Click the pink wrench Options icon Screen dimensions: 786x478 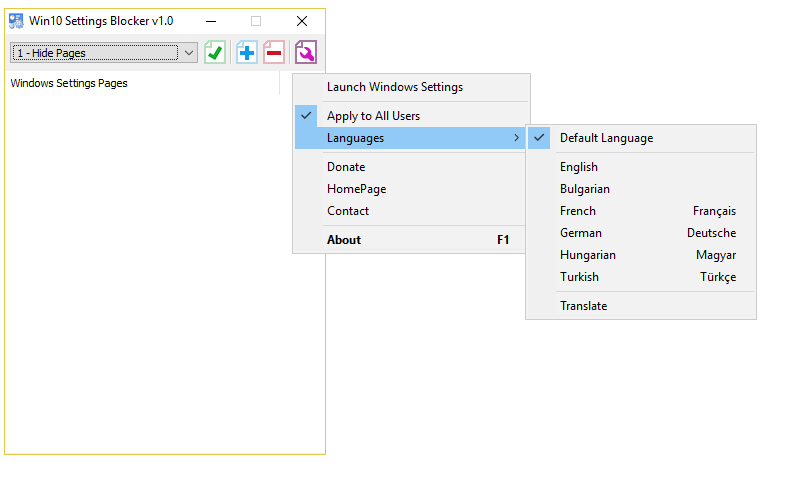306,52
